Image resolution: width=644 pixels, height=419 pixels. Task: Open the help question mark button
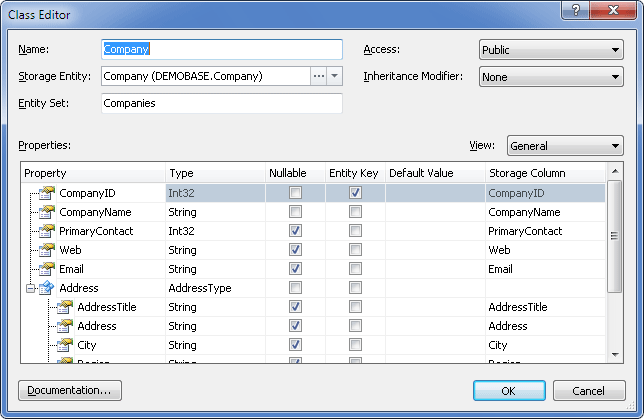pos(576,10)
